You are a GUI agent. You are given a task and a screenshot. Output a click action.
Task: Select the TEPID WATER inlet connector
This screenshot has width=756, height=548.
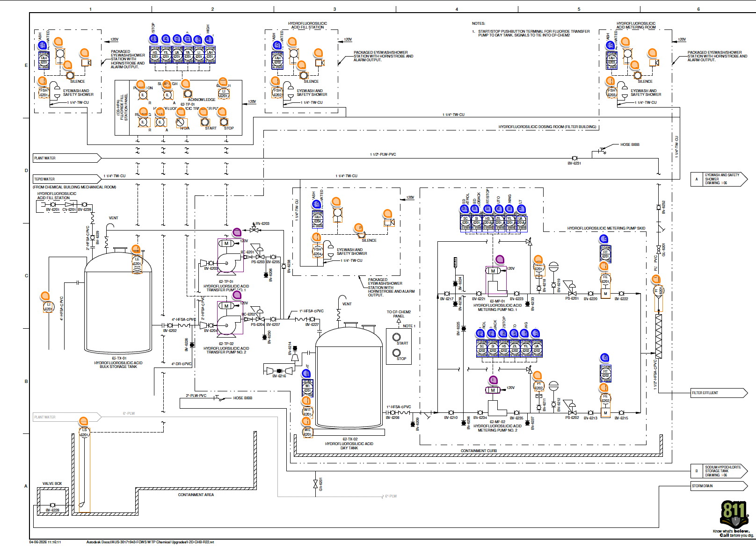(x=67, y=179)
